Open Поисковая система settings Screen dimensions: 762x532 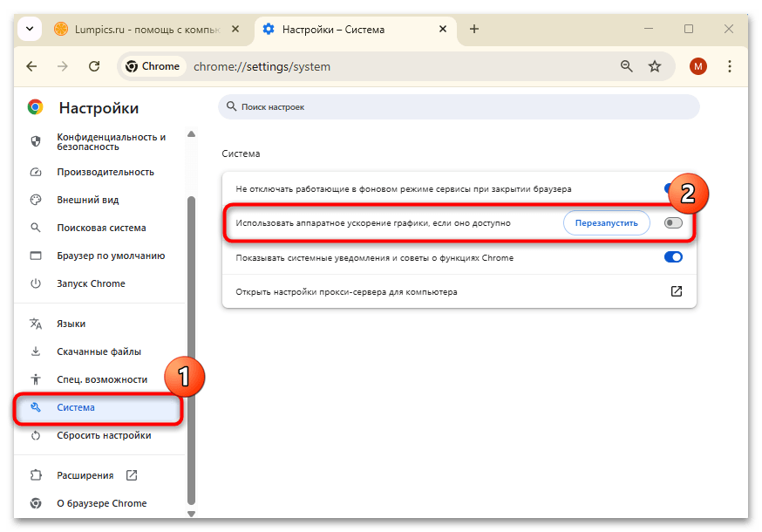99,228
